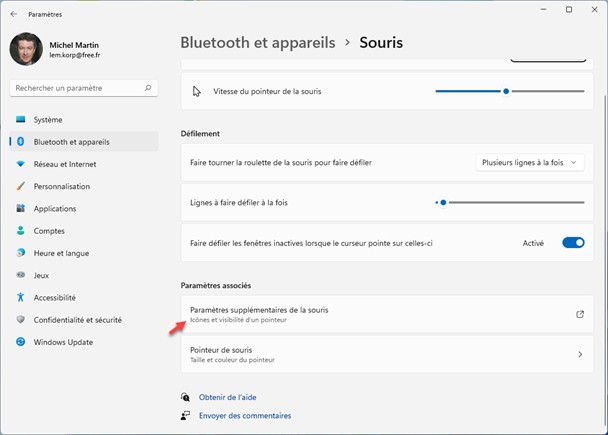Go to Applications settings
The width and height of the screenshot is (608, 435).
[x=54, y=209]
